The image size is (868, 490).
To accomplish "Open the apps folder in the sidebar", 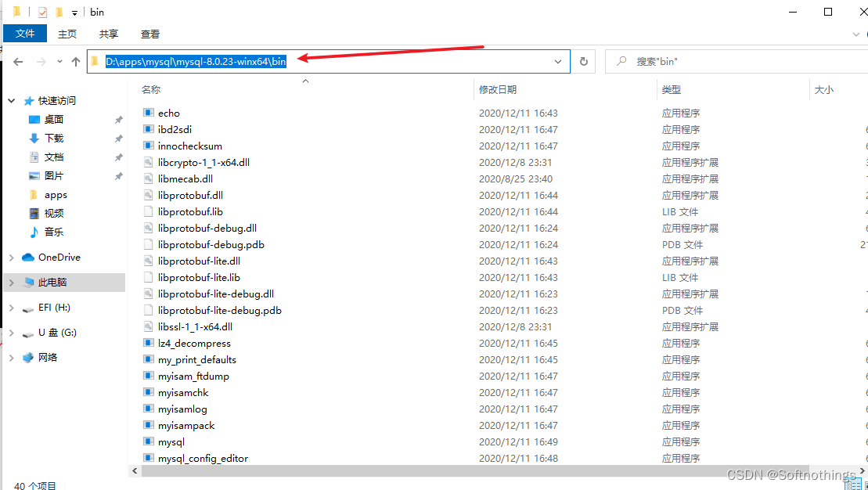I will tap(56, 195).
